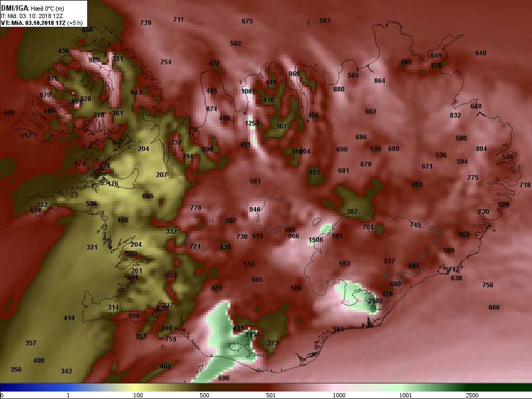Select the 357 value offshore
Viewport: 532px width, 399px height.
(x=30, y=343)
